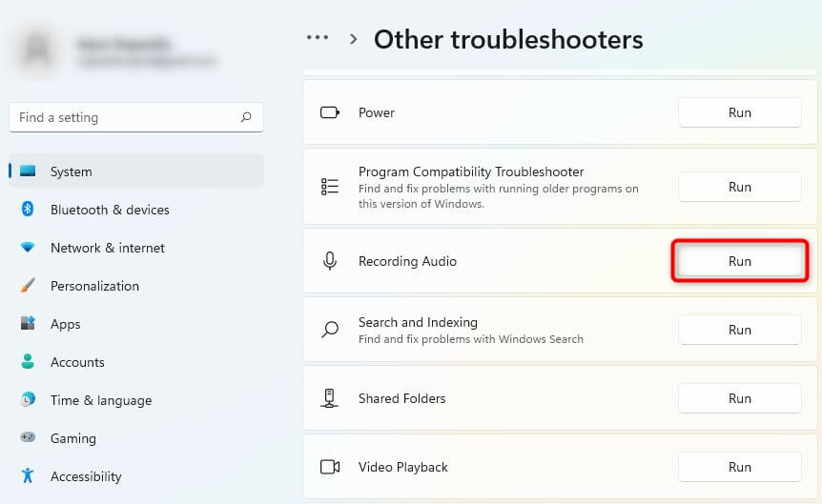Run the Shared Folders troubleshooter
Viewport: 822px width, 504px height.
tap(739, 398)
